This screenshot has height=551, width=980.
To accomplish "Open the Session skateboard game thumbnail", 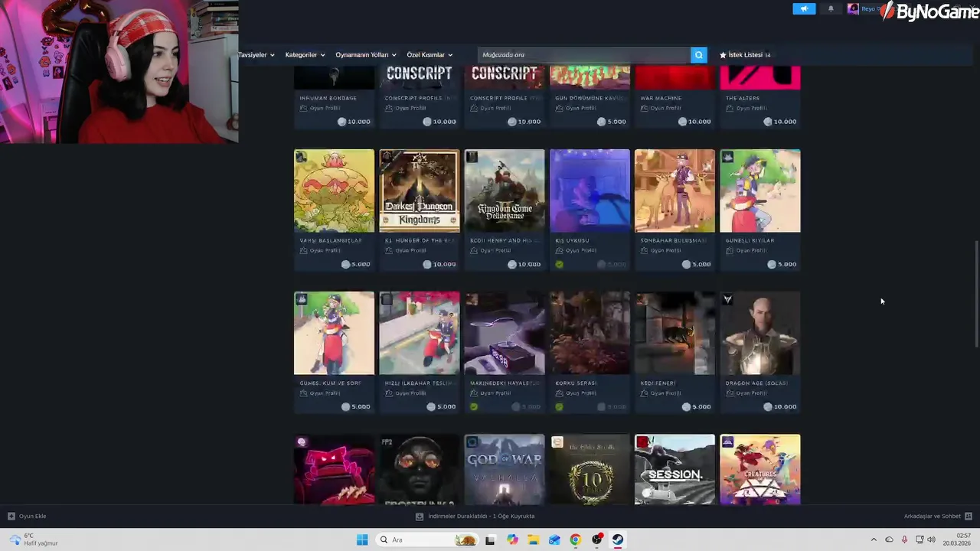I will 675,469.
